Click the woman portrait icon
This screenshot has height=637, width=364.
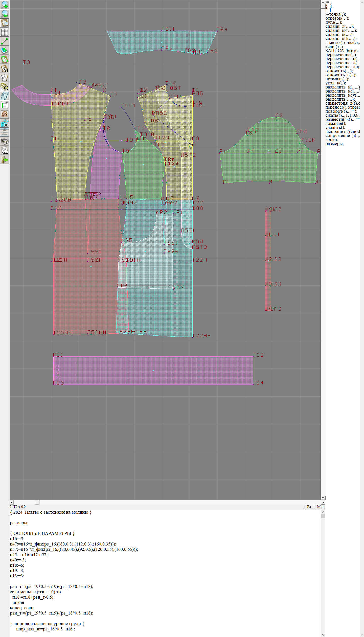(x=5, y=114)
